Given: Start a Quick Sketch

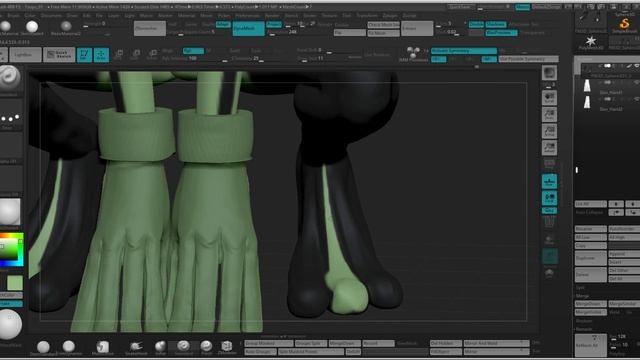Looking at the screenshot, I should click(59, 55).
